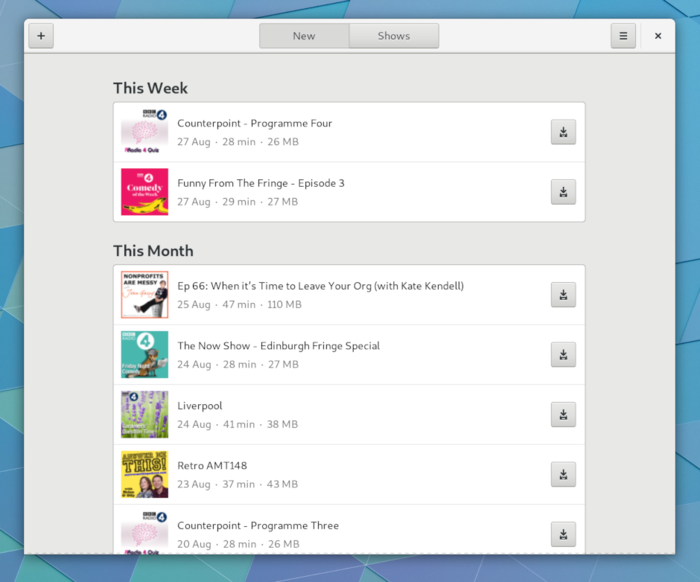Open Counterpoint Programme Three cover art
700x582 pixels.
(145, 532)
